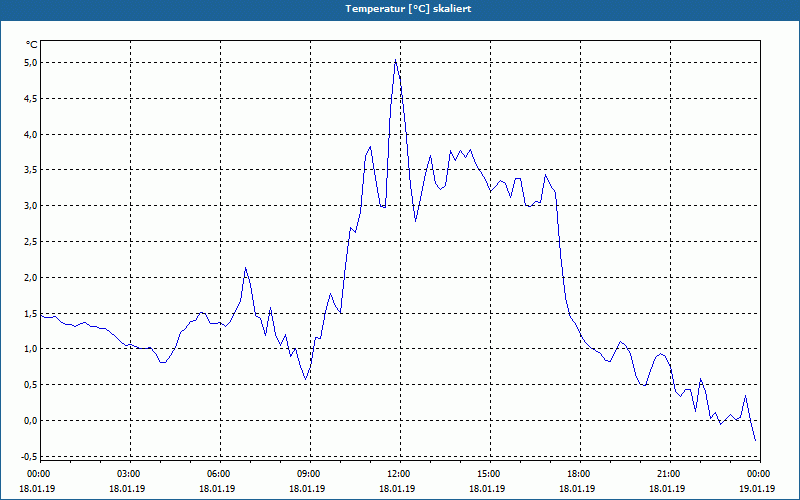Click the 18:00 time axis label
This screenshot has width=800, height=500.
click(x=580, y=474)
